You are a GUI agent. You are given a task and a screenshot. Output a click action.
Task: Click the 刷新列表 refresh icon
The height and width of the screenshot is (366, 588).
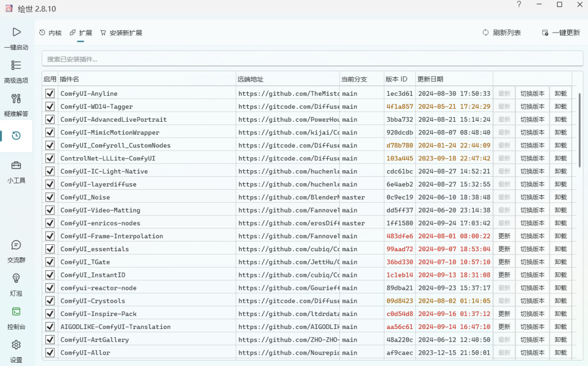pos(486,33)
